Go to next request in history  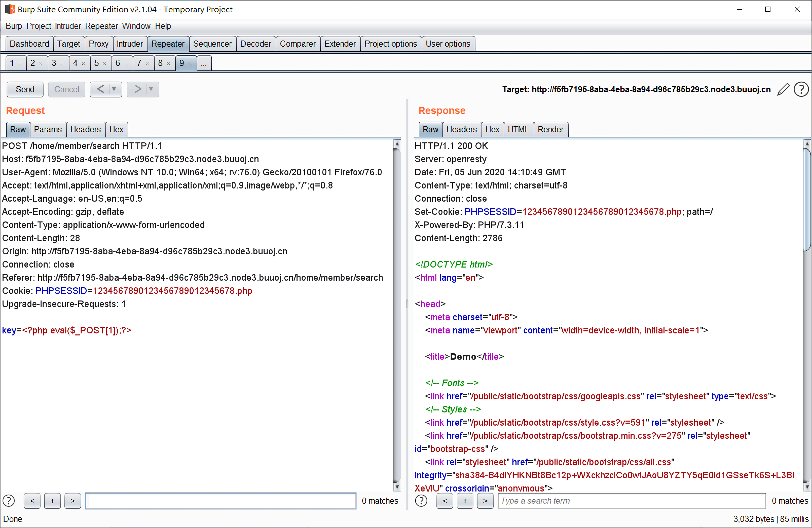coord(137,89)
